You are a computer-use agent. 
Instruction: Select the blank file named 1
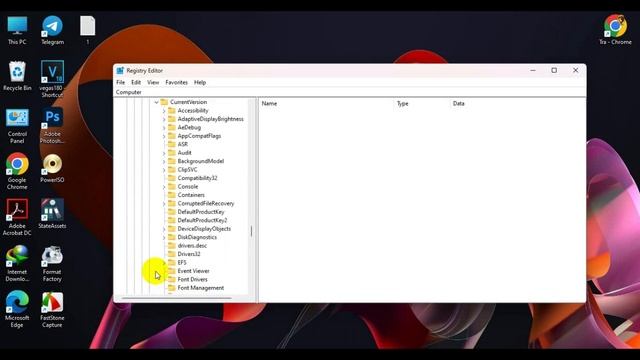coord(87,30)
